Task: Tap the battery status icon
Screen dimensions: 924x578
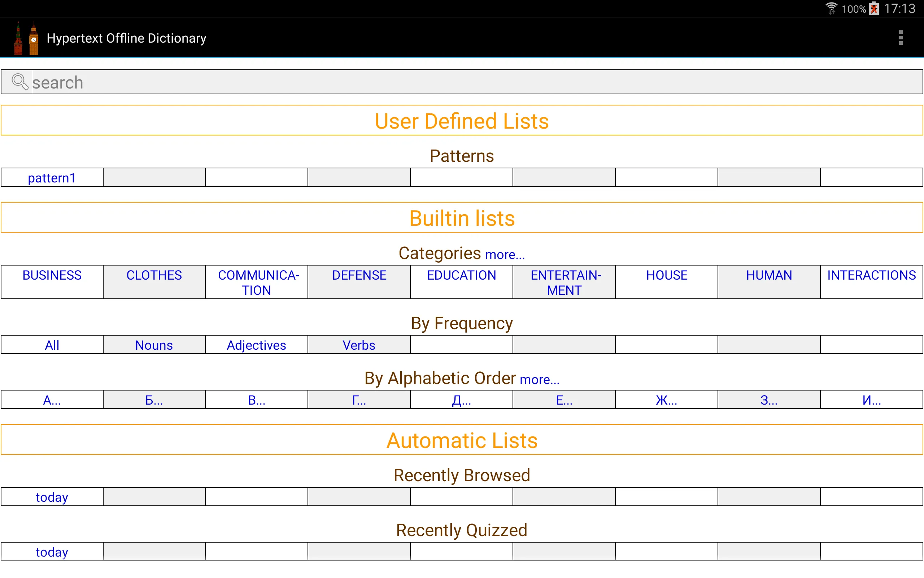Action: pyautogui.click(x=874, y=8)
